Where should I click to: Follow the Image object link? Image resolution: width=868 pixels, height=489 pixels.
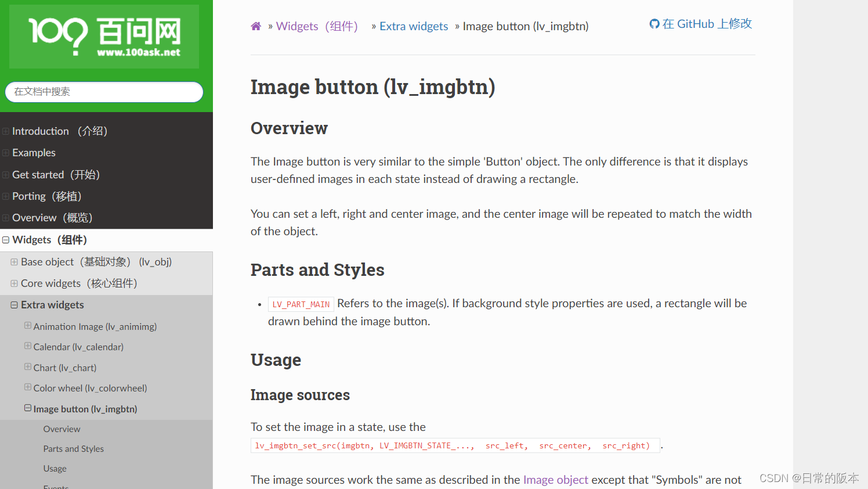point(556,480)
